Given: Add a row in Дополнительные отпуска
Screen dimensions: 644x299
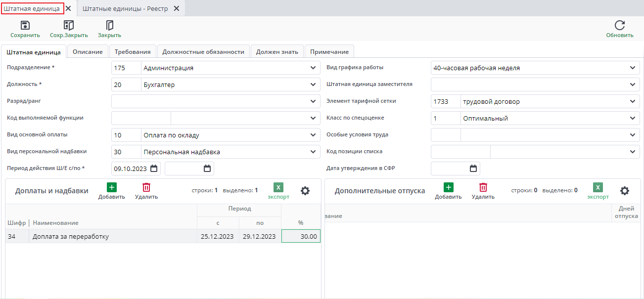Looking at the screenshot, I should (x=448, y=187).
